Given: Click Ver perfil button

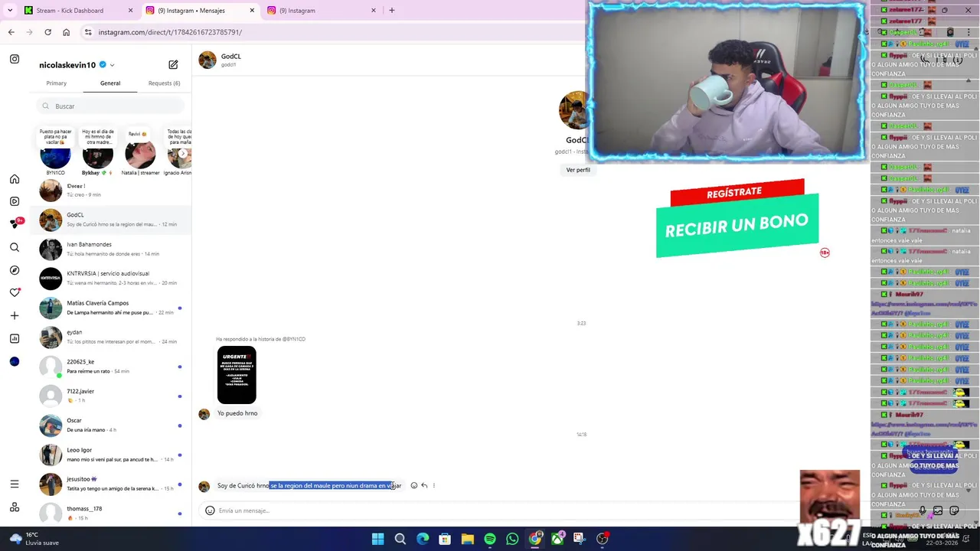Looking at the screenshot, I should click(x=578, y=170).
